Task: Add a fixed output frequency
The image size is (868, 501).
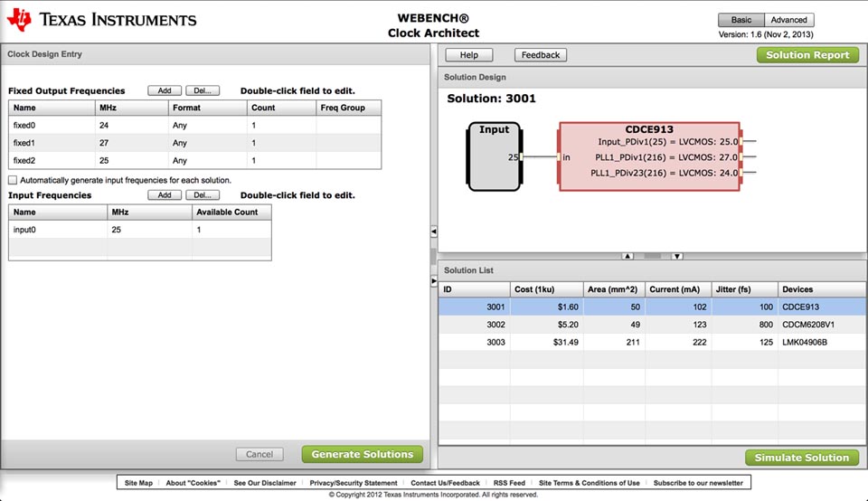Action: 165,90
